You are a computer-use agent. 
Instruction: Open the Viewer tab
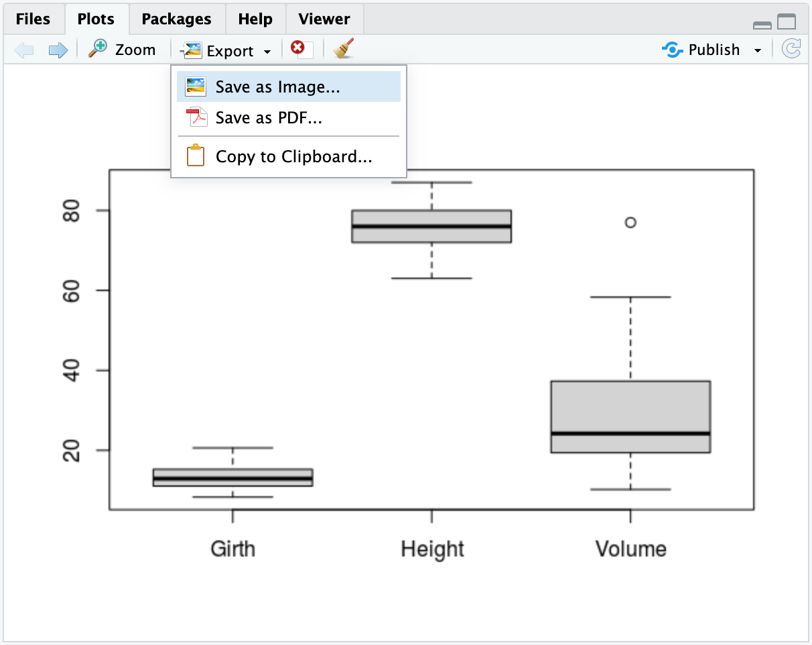click(324, 19)
